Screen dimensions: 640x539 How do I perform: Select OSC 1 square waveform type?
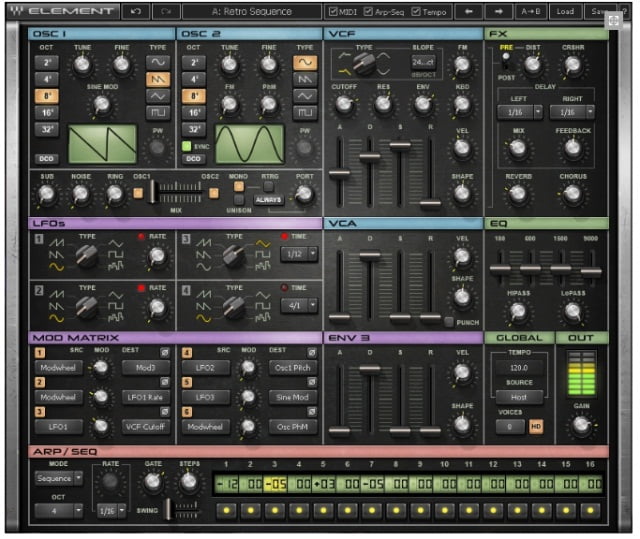click(x=158, y=112)
